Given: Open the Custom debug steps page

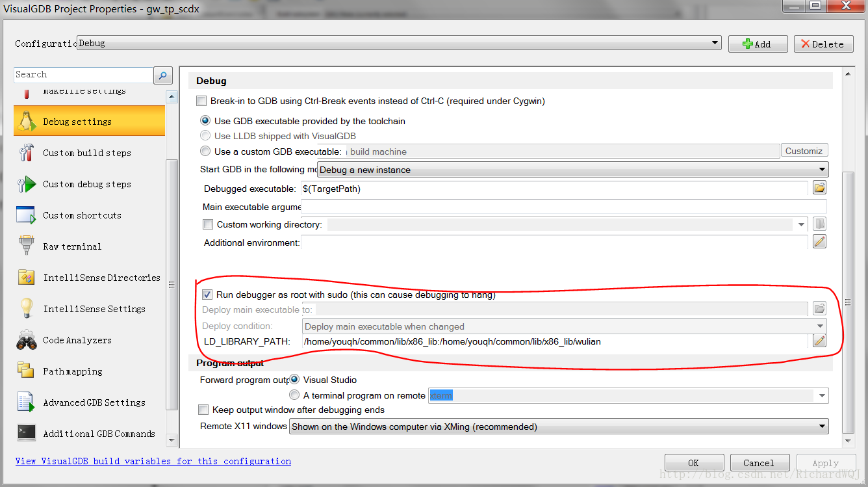Looking at the screenshot, I should (x=89, y=184).
